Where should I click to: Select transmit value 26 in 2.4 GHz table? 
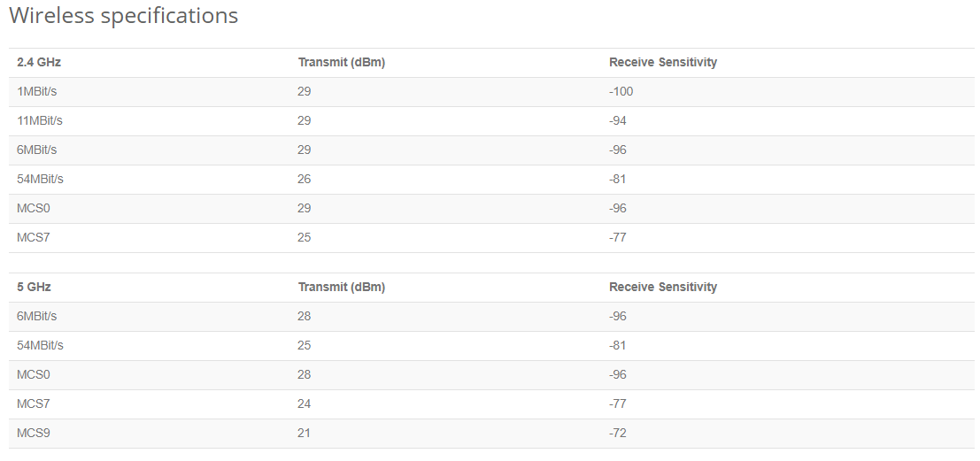(305, 180)
